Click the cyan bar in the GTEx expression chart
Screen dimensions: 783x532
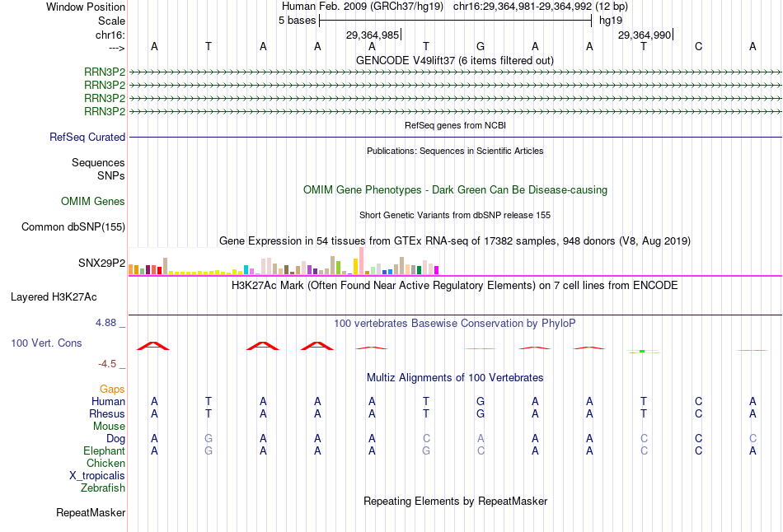246,270
